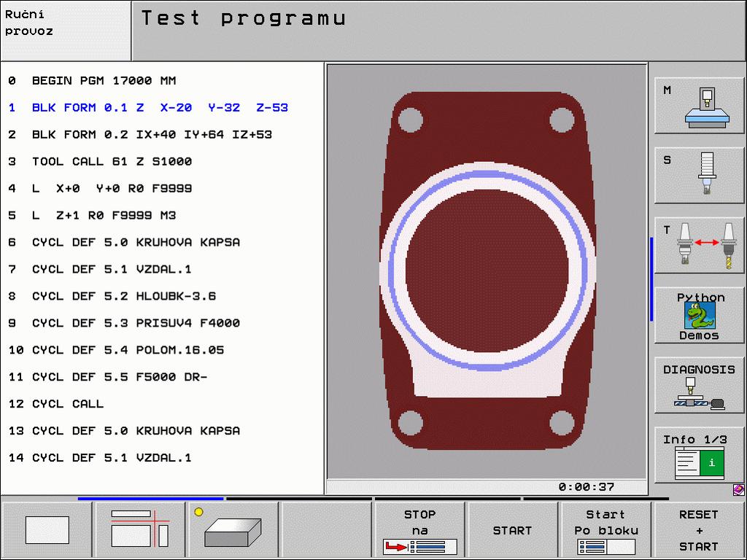This screenshot has height=560, width=747.
Task: Click Start Po bloku softkey
Action: coord(606,530)
